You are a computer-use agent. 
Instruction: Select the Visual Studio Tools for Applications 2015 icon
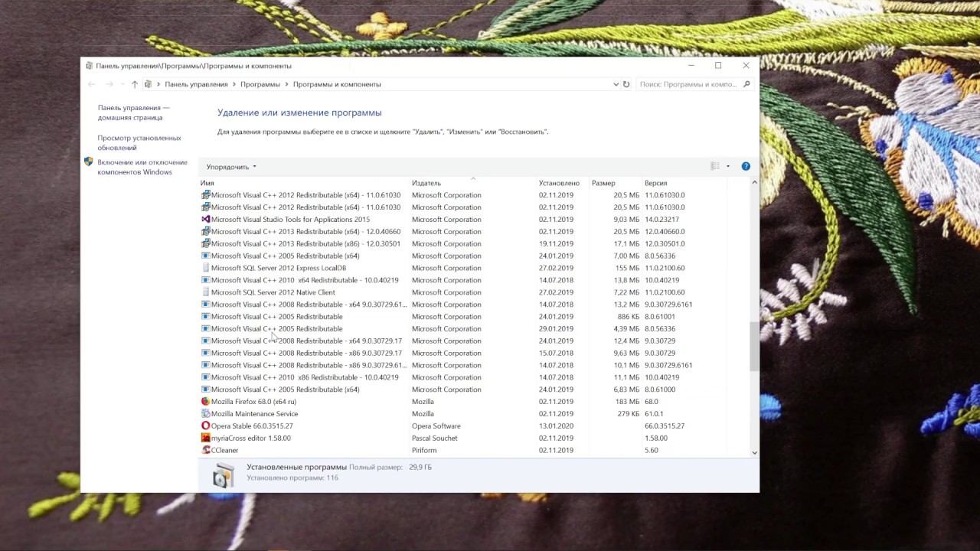(205, 220)
